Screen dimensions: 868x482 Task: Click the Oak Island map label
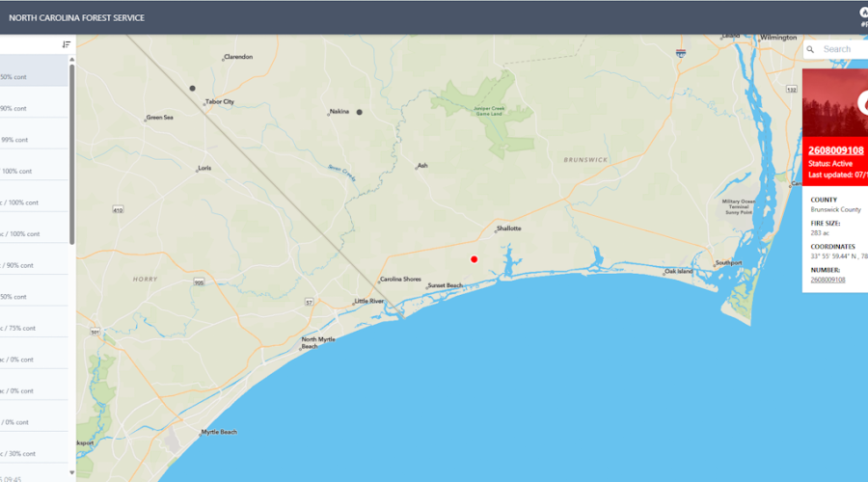[679, 271]
